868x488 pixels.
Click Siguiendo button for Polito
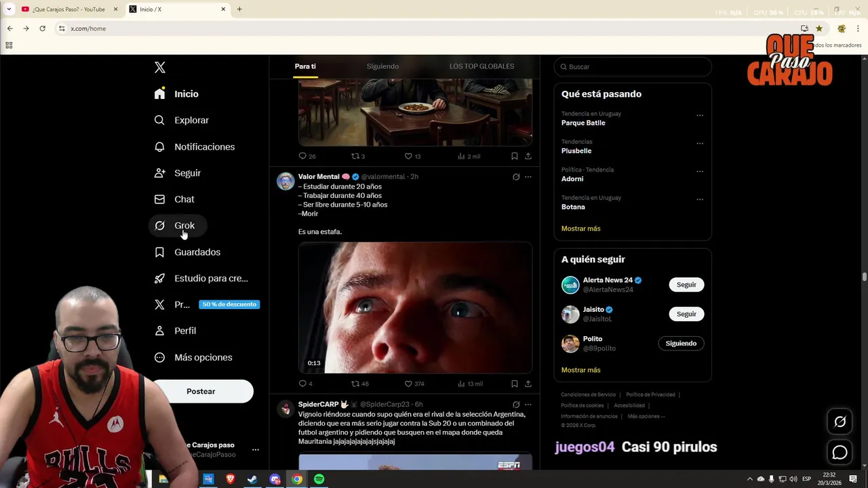681,344
